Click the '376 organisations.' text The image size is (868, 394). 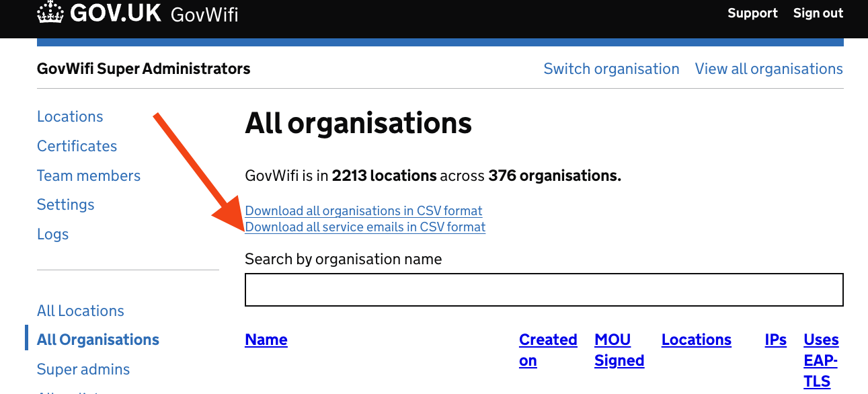[x=555, y=176]
